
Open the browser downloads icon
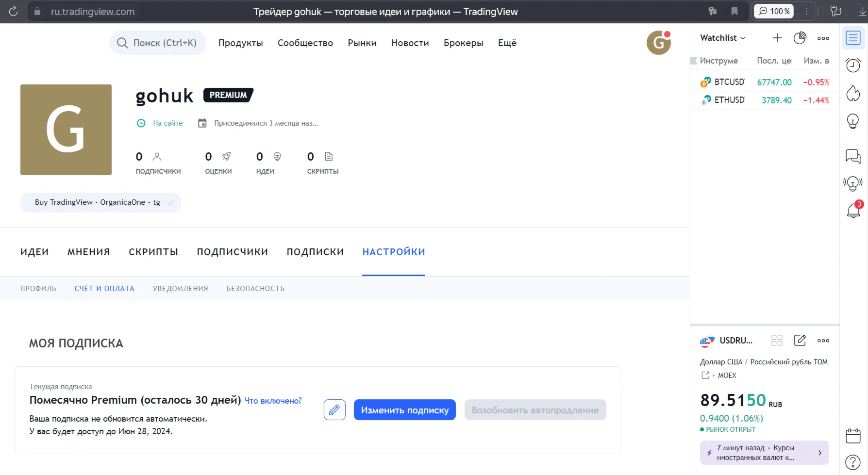click(863, 11)
